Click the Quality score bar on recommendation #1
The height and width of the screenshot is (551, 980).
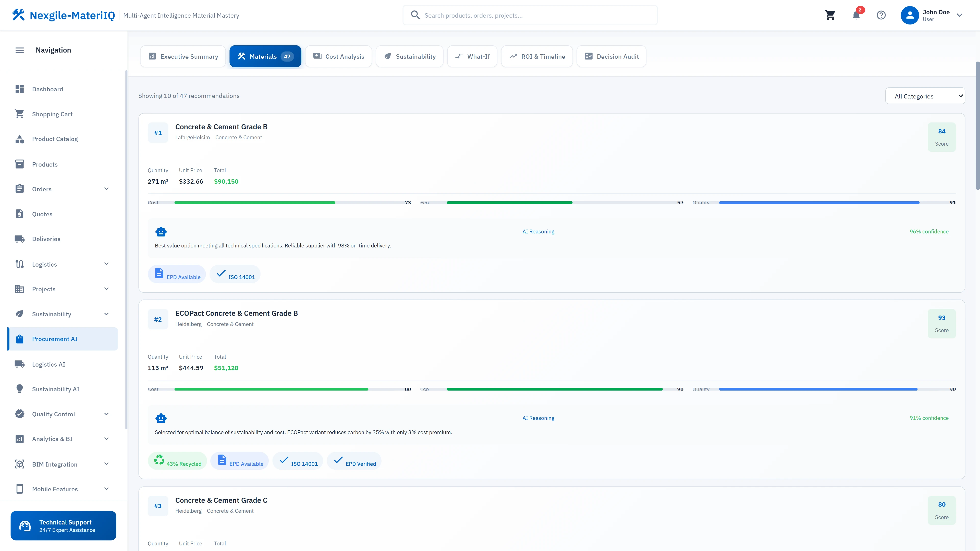click(819, 203)
